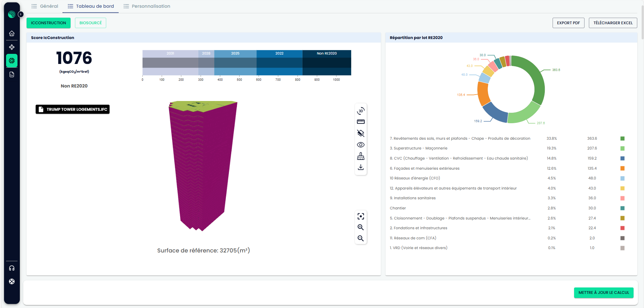This screenshot has height=308, width=644.
Task: Click the olive swatch for Cloisonnement row
Action: tap(622, 218)
